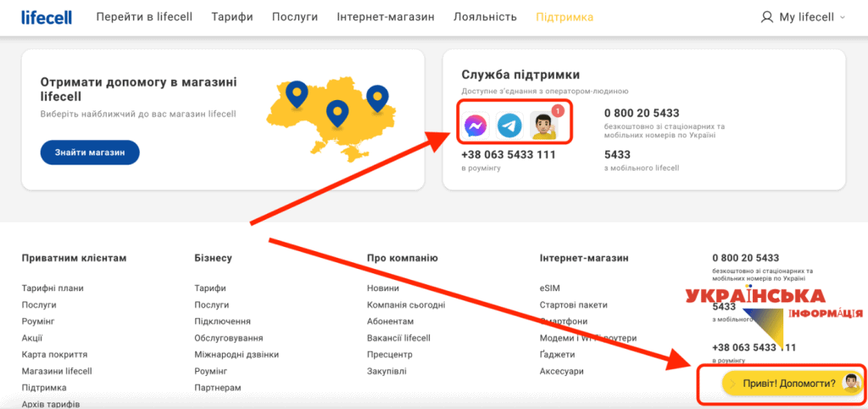Click the Інтернет-магазин footer heading
Screen dimensions: 868x409
(584, 258)
